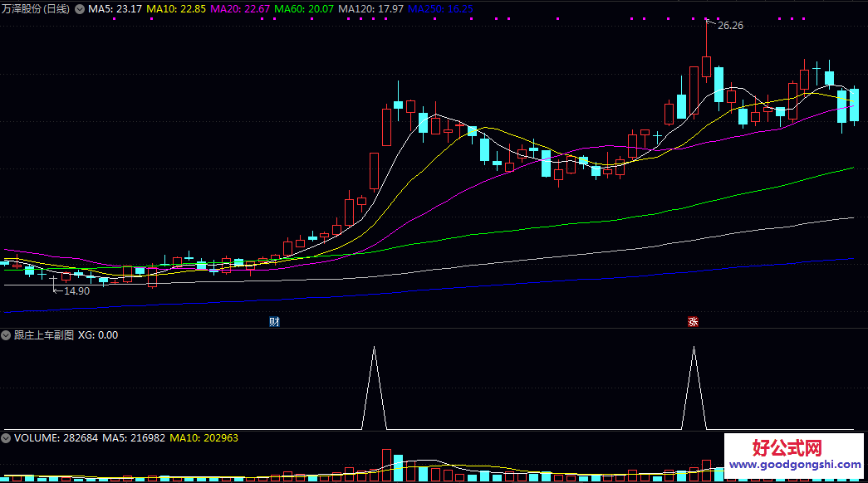The width and height of the screenshot is (868, 483).
Task: Open VOLUME indicator dropdown arrow
Action: tap(6, 438)
